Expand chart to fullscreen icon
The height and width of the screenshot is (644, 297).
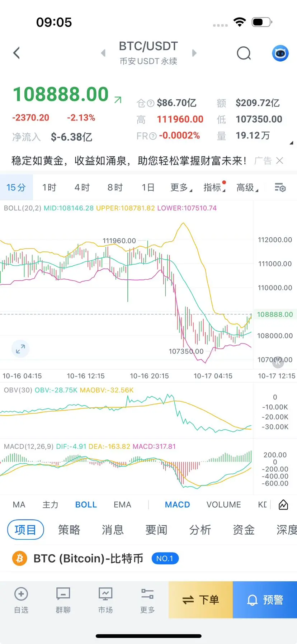pos(20,349)
